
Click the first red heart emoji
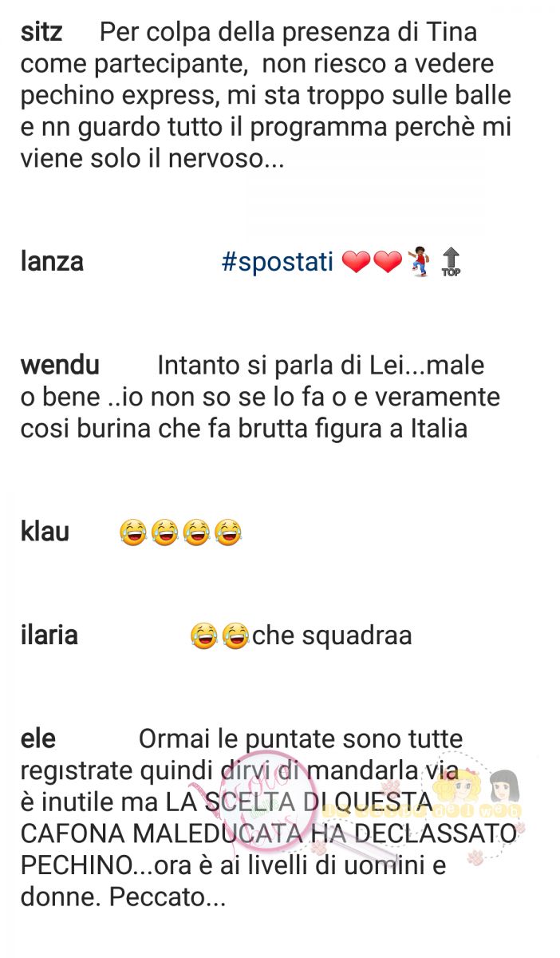pos(356,262)
